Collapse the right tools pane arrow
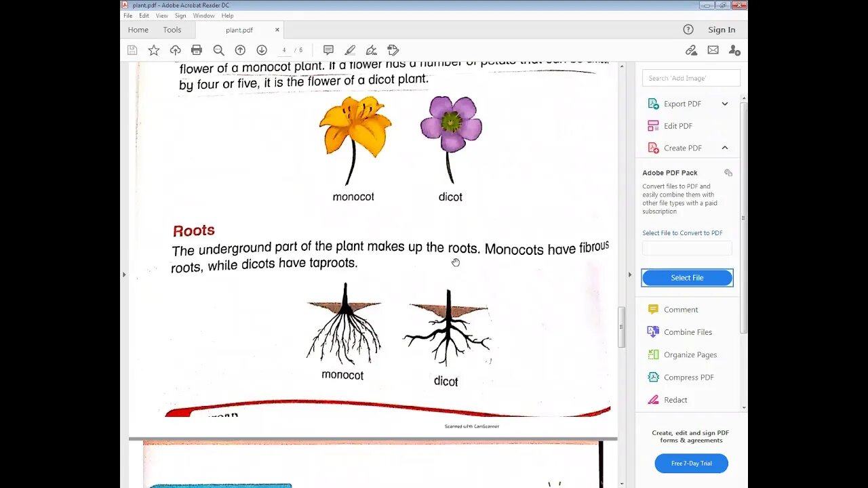Screen dimensions: 868x488 (629, 274)
